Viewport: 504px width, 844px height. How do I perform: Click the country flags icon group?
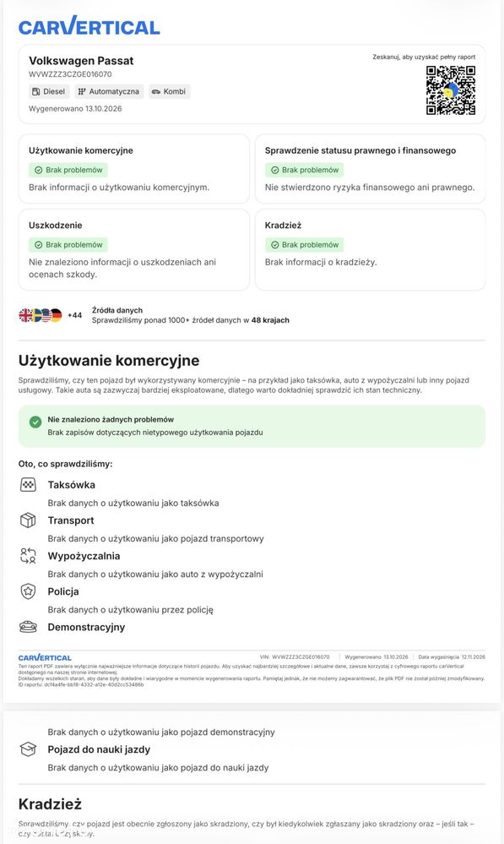(x=41, y=315)
